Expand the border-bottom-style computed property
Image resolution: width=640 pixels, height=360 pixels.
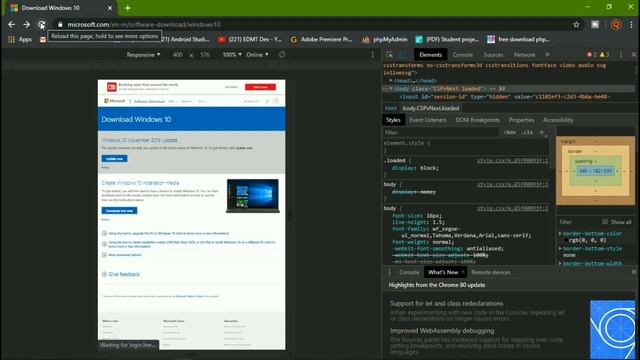[x=560, y=248]
